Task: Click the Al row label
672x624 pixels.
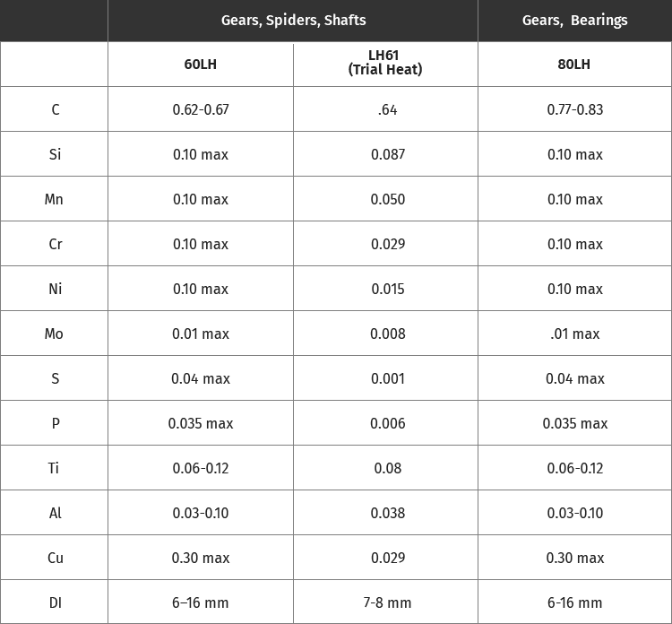Action: [x=55, y=513]
